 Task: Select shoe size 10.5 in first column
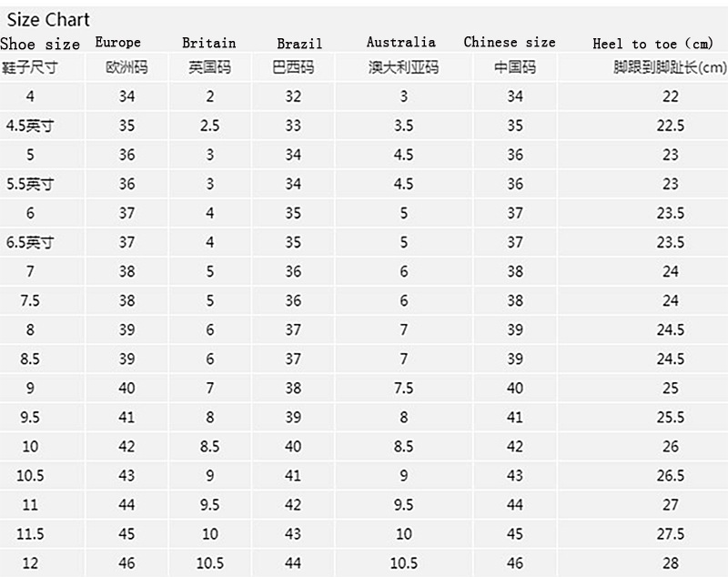point(30,476)
